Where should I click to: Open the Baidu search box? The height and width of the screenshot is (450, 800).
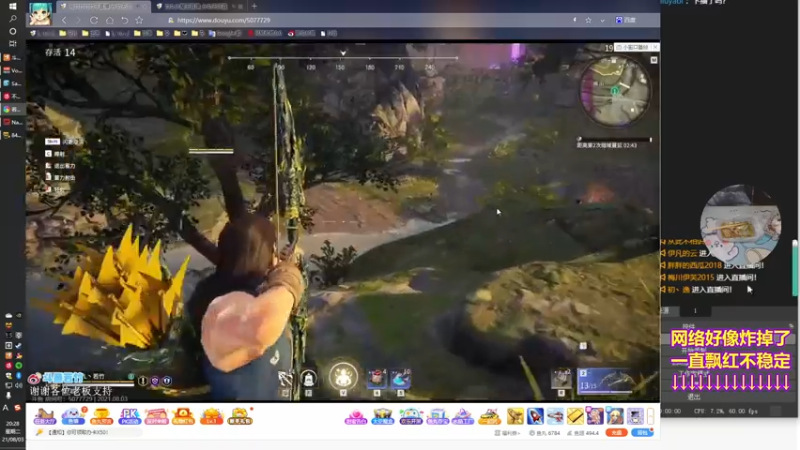(x=627, y=20)
